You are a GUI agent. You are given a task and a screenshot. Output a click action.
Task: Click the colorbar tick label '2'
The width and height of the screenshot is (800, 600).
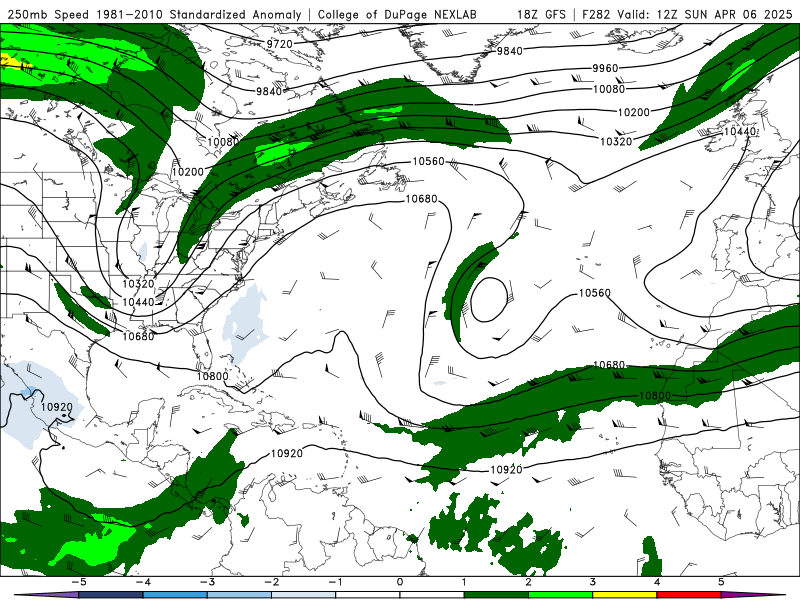click(529, 582)
